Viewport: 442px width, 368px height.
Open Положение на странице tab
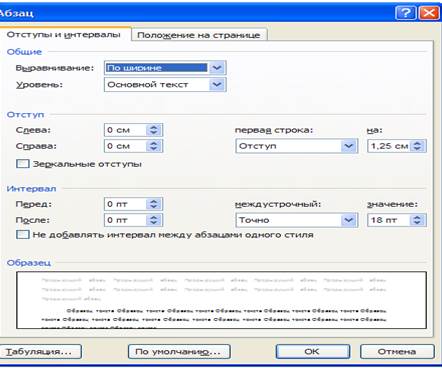[x=199, y=35]
